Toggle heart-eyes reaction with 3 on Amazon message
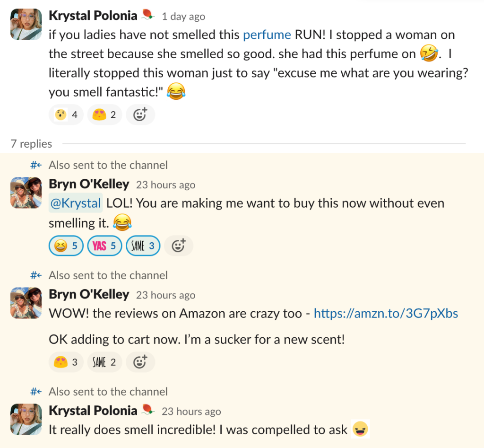This screenshot has width=484, height=448. 66,362
